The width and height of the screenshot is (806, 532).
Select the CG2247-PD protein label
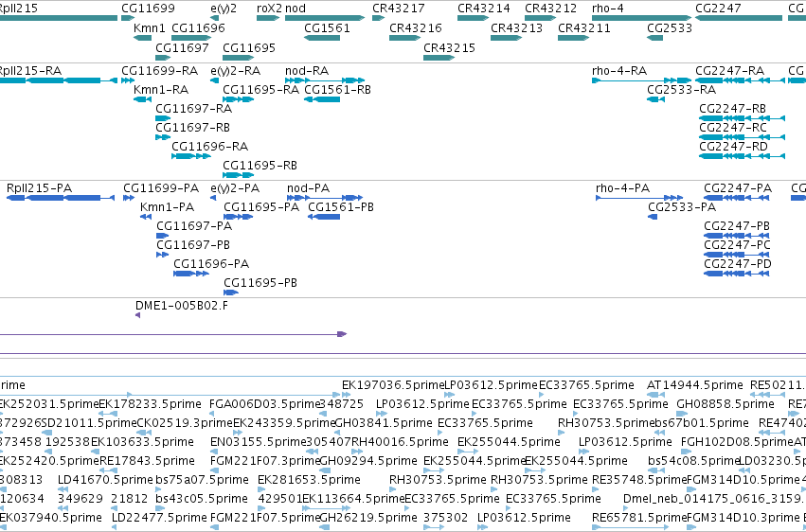click(738, 264)
